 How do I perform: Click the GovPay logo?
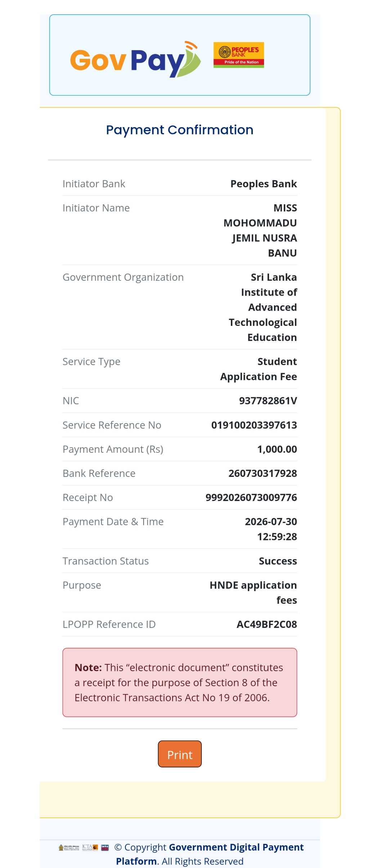click(135, 59)
